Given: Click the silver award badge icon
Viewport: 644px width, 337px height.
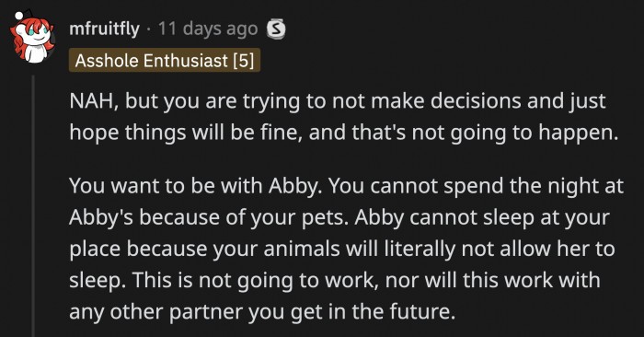Looking at the screenshot, I should pyautogui.click(x=276, y=29).
